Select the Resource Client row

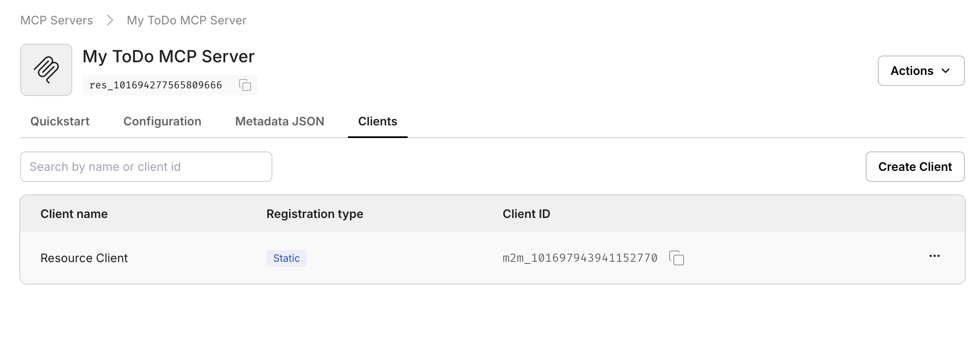tap(84, 258)
